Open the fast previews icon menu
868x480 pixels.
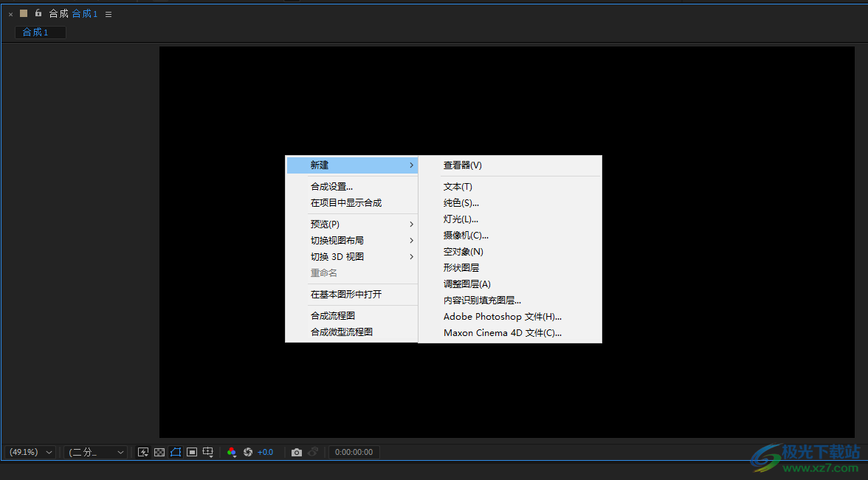tap(143, 453)
